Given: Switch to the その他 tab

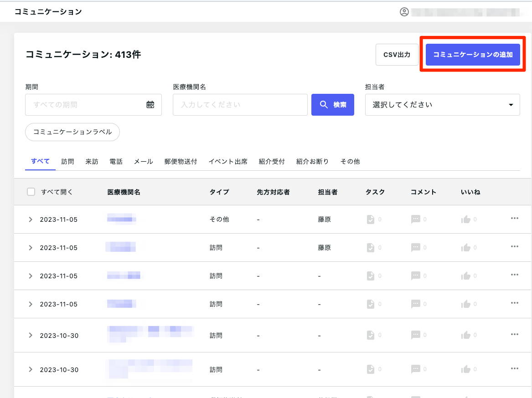Looking at the screenshot, I should click(350, 161).
